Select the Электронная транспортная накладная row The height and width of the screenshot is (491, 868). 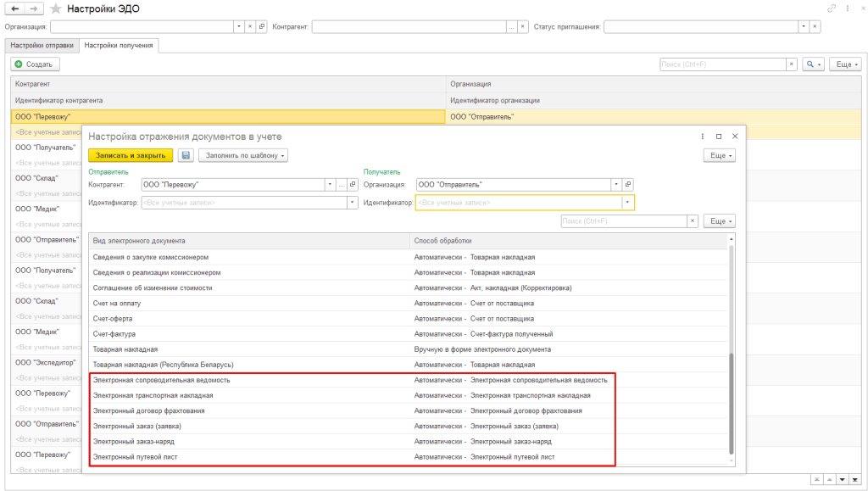pyautogui.click(x=409, y=395)
